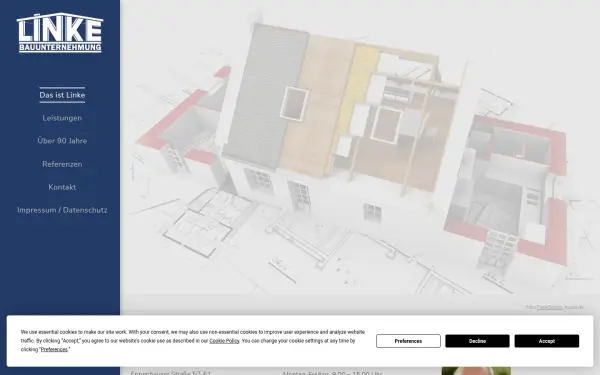
Task: Open the Kontakt page
Action: tap(62, 187)
